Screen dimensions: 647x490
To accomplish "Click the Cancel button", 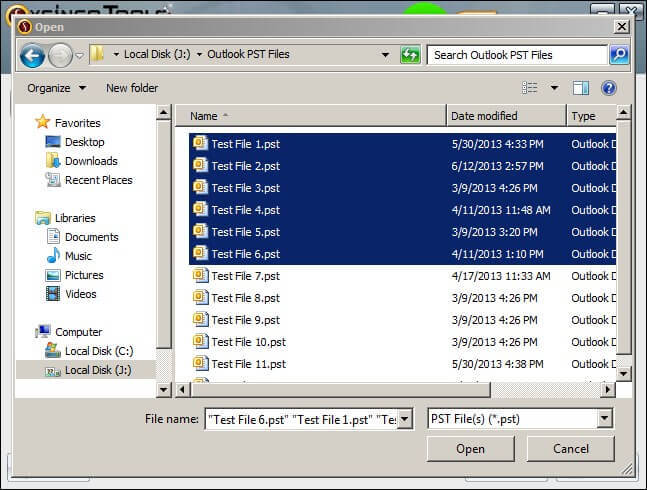I will (x=570, y=449).
